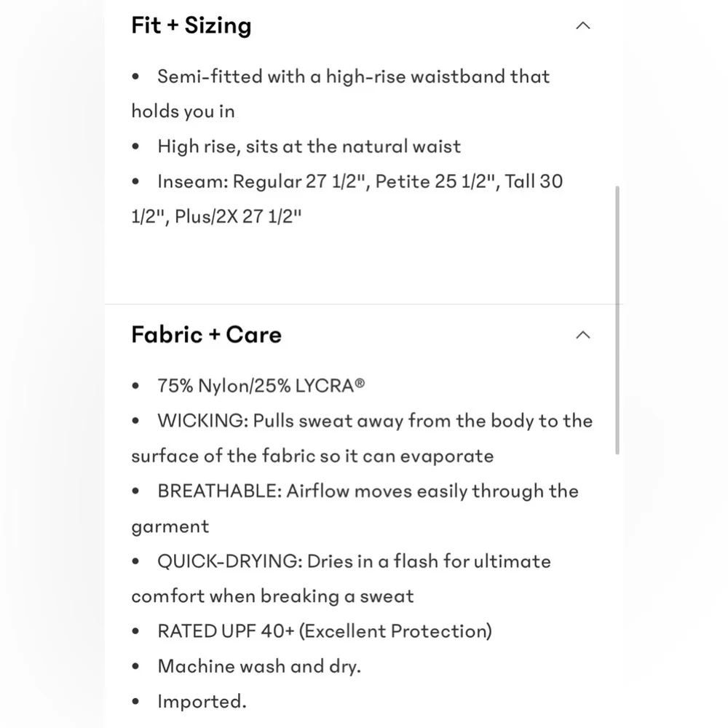This screenshot has height=728, width=728.
Task: Click the Fit + Sizing heading
Action: (191, 26)
